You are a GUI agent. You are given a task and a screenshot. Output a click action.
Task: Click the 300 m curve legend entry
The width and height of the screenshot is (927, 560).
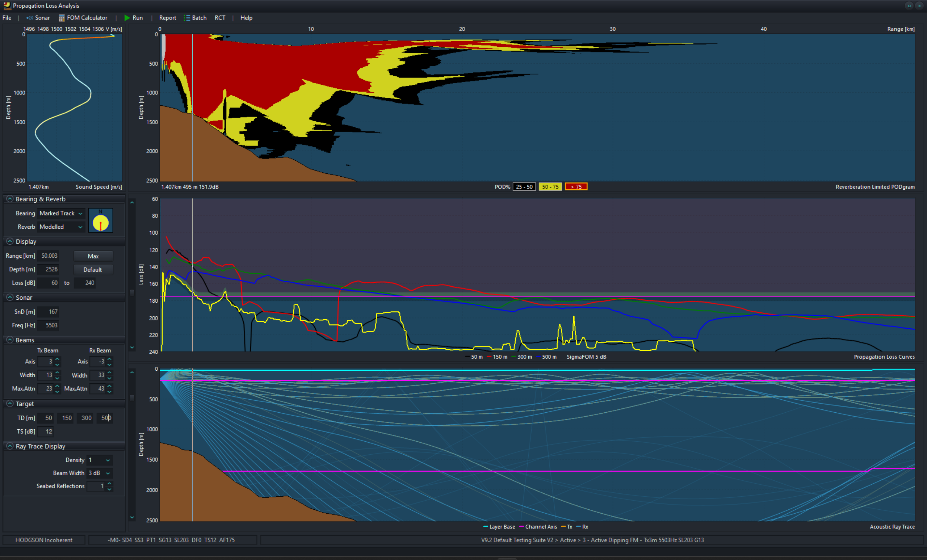pyautogui.click(x=522, y=357)
